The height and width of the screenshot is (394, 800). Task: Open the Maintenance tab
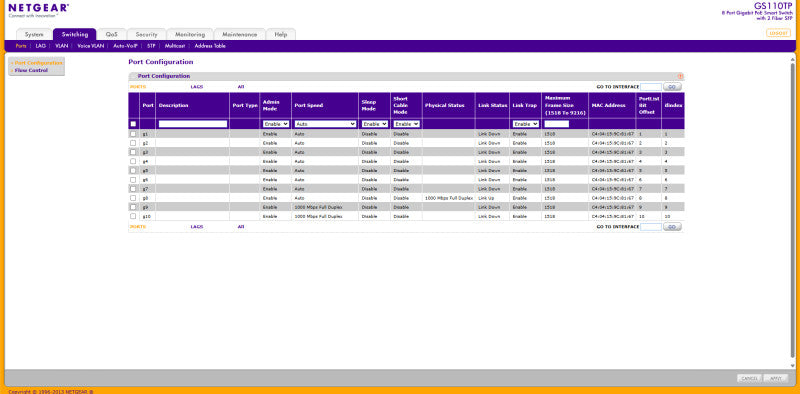pos(239,34)
